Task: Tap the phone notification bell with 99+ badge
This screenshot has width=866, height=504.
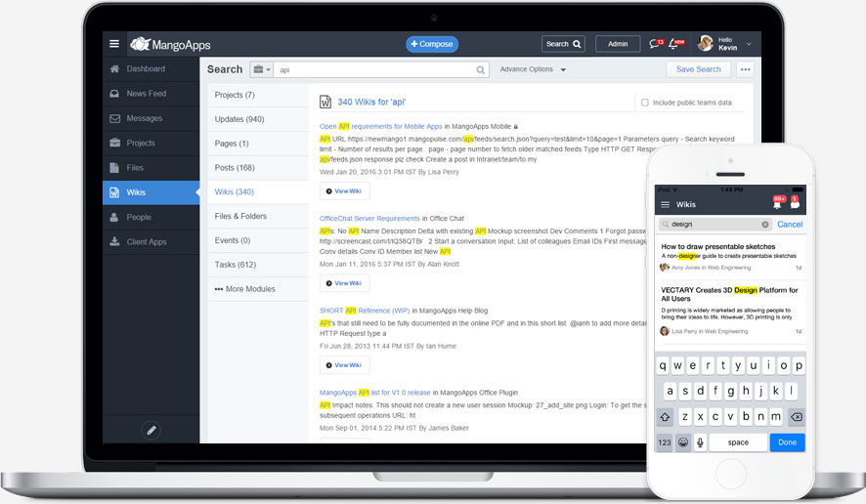Action: 778,202
